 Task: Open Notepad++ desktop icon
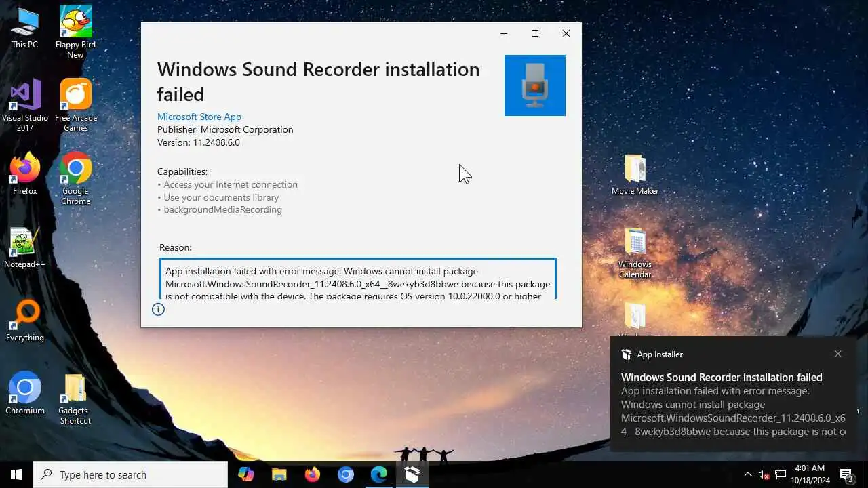click(25, 247)
